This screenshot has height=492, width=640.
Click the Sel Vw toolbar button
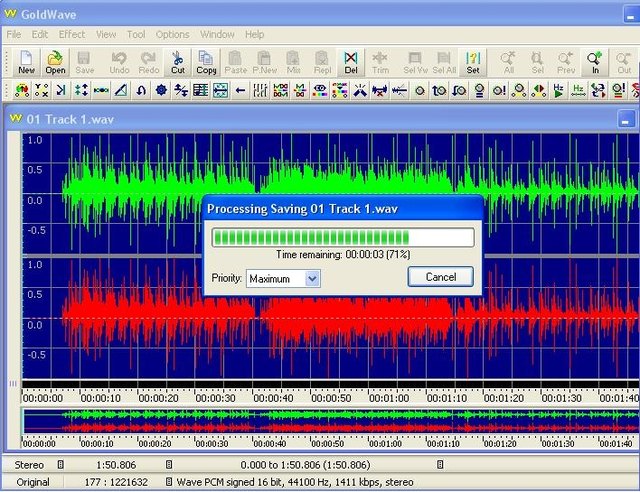[x=415, y=62]
